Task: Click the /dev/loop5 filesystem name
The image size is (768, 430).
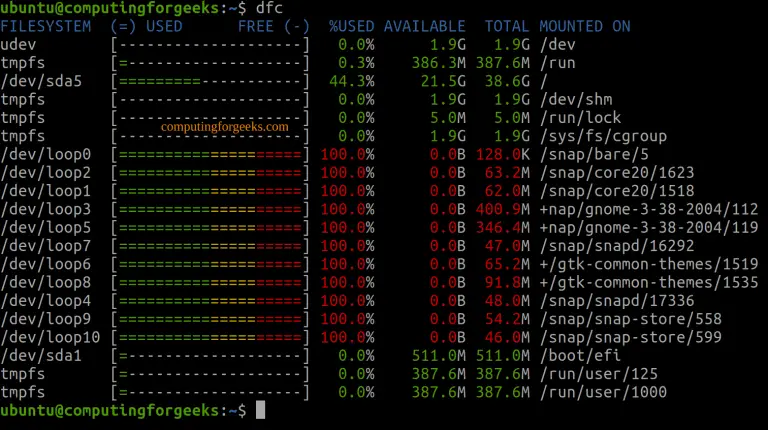Action: (x=46, y=228)
